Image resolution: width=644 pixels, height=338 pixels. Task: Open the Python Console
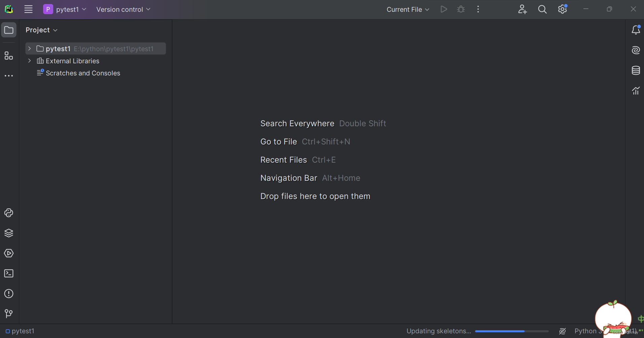[9, 213]
